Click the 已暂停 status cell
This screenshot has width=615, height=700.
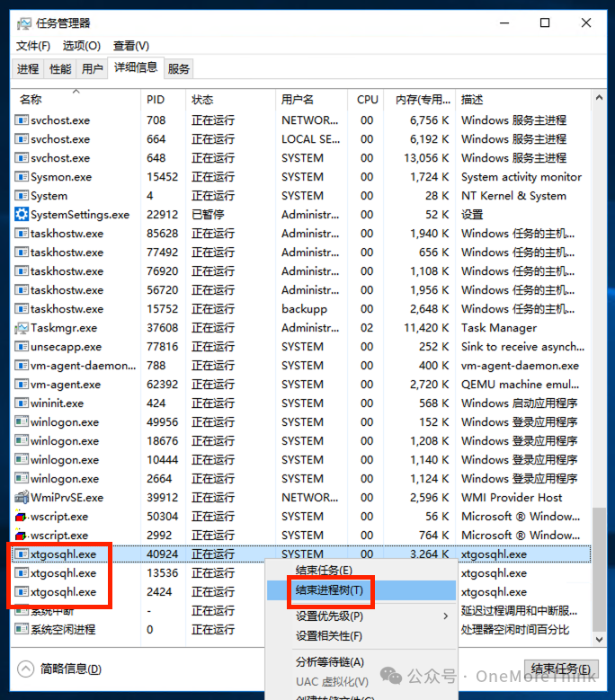(x=208, y=214)
